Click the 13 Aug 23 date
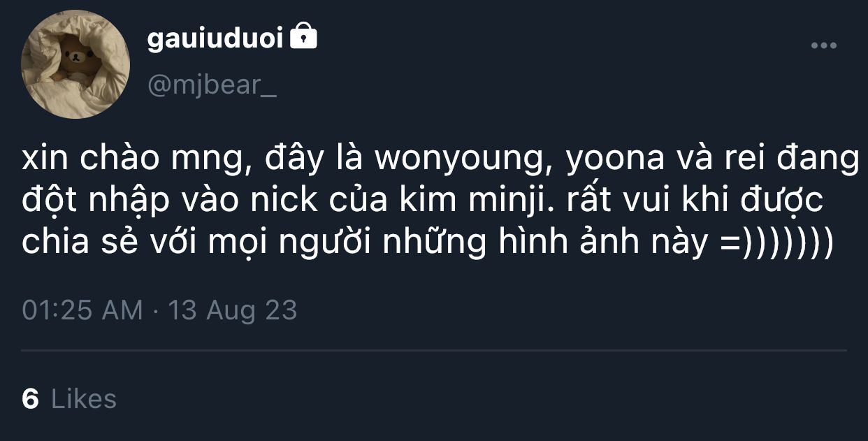Screen dimensions: 868x441 [233, 310]
